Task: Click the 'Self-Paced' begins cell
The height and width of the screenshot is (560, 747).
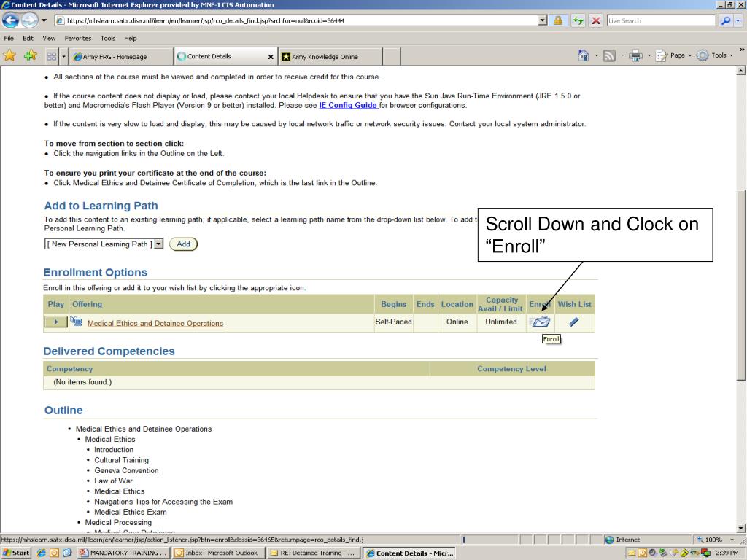Action: click(393, 322)
